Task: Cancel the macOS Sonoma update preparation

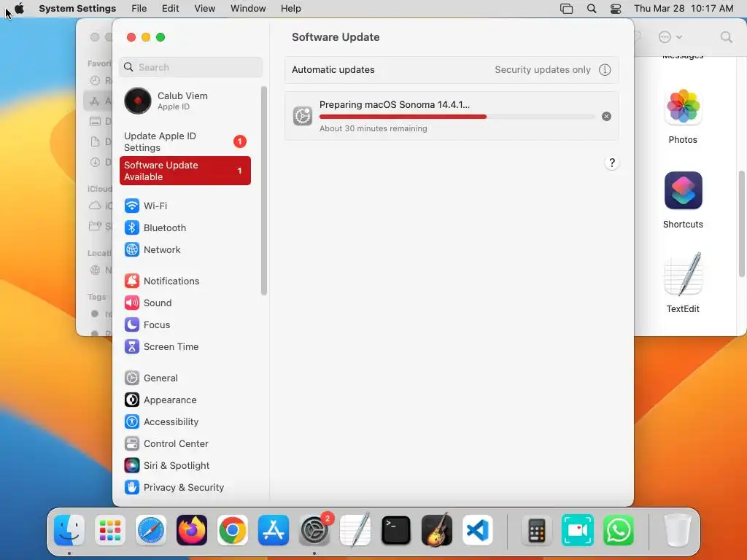Action: click(606, 116)
